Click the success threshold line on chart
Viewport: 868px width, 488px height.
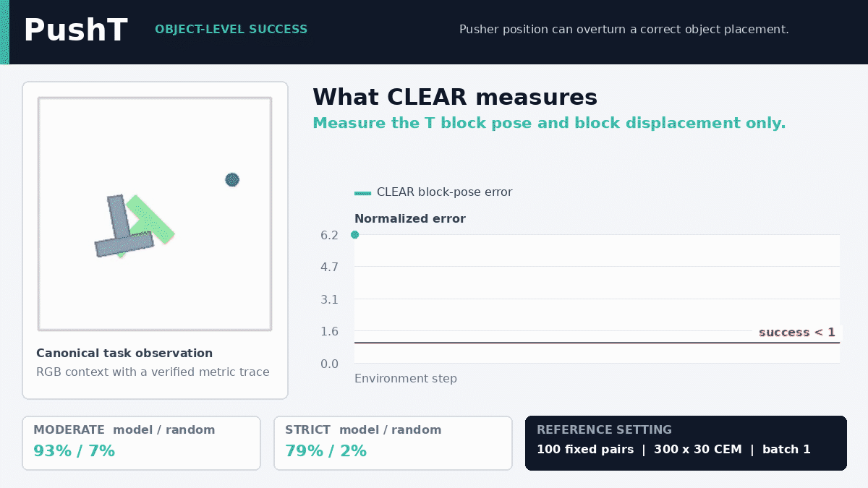click(597, 343)
